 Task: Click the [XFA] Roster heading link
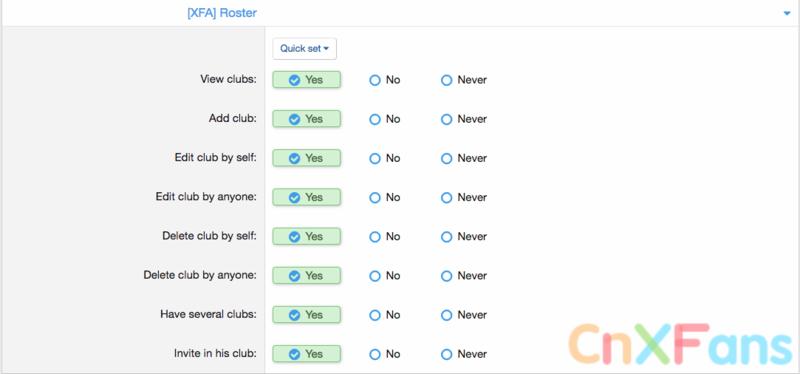(222, 13)
